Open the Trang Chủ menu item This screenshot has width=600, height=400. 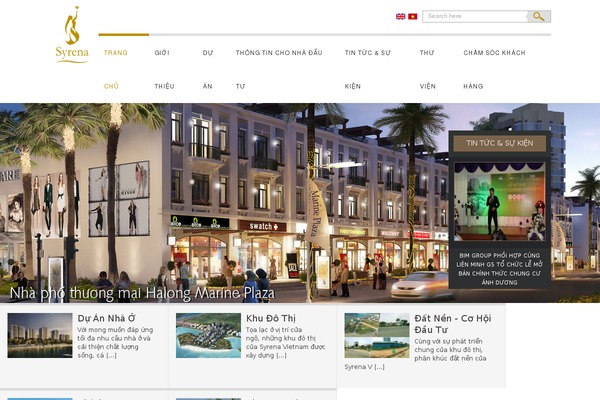pyautogui.click(x=116, y=69)
